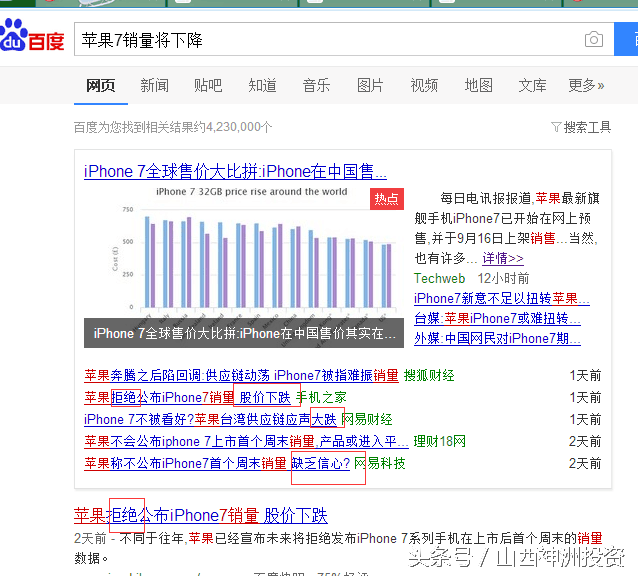This screenshot has width=638, height=576.
Task: Open the 音乐 tab
Action: [316, 85]
